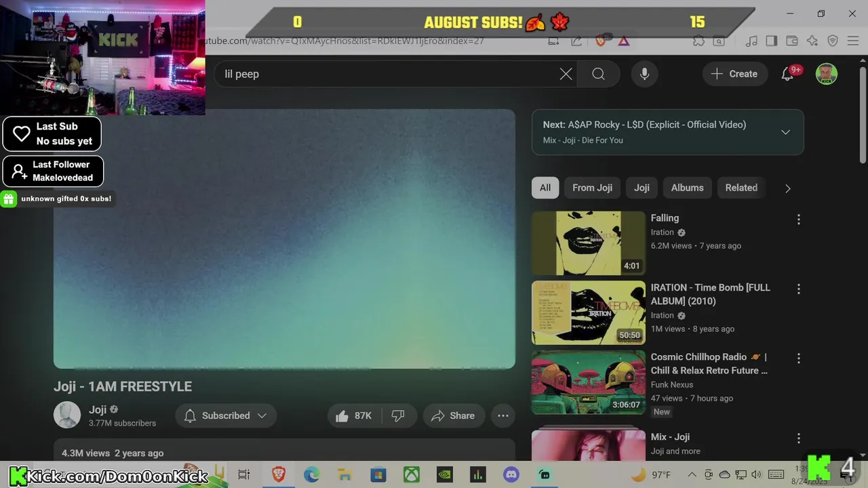This screenshot has width=868, height=488.
Task: Click the Joji channel avatar
Action: (67, 415)
